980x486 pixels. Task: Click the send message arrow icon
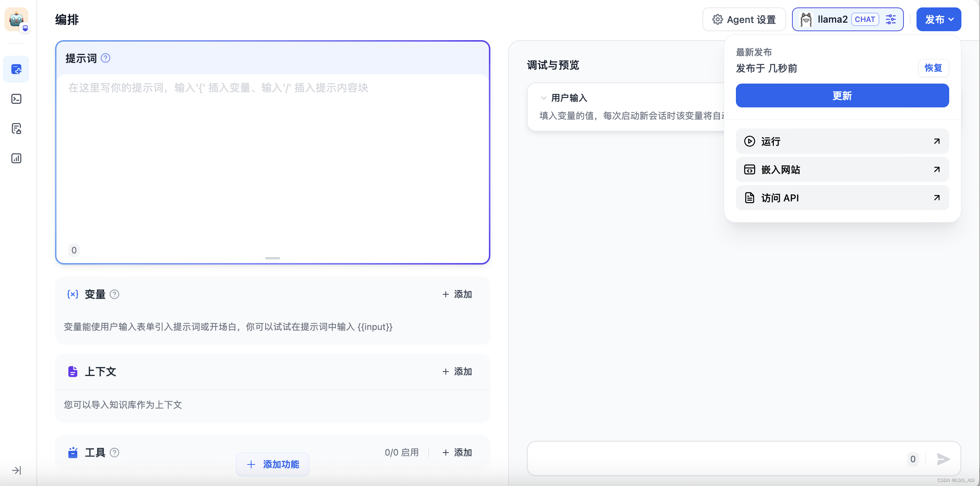tap(943, 459)
